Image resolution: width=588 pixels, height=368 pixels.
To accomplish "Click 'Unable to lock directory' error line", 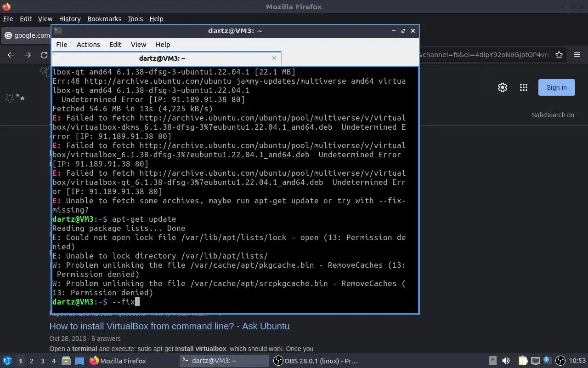I will pos(160,256).
